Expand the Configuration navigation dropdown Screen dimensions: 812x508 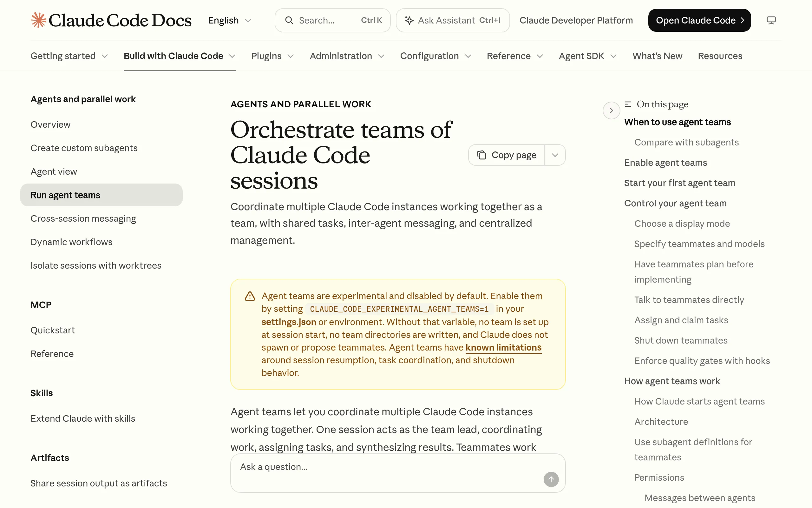pyautogui.click(x=435, y=56)
